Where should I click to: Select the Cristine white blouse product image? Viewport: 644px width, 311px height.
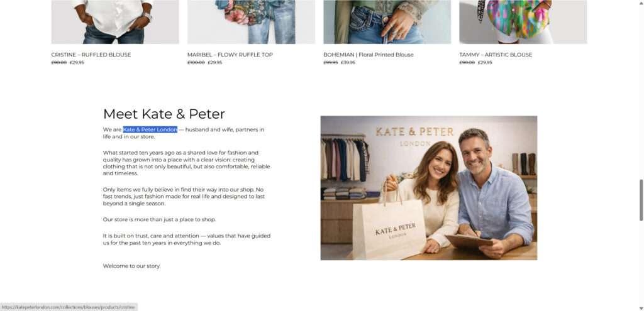tap(115, 22)
